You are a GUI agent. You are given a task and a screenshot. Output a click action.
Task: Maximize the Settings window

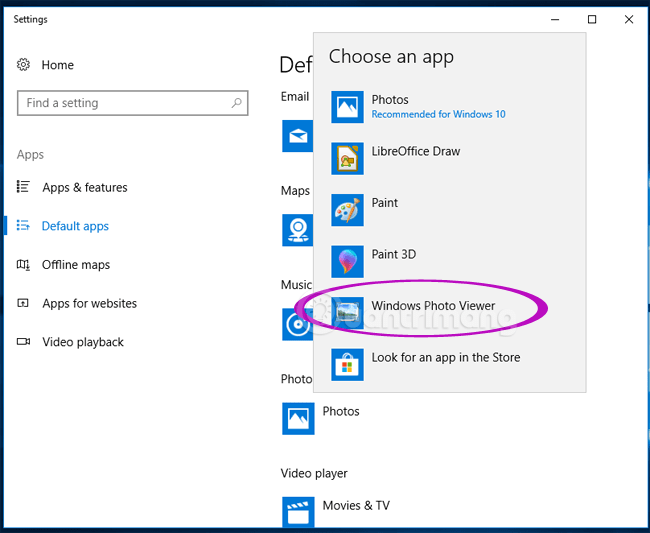coord(592,19)
